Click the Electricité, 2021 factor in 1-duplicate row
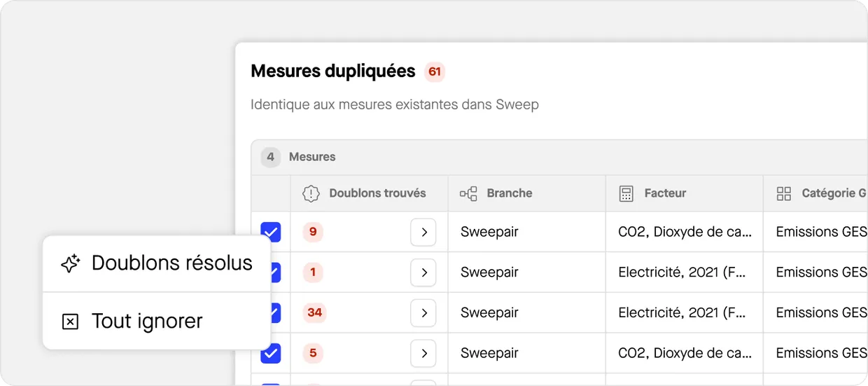The height and width of the screenshot is (386, 868). [681, 273]
